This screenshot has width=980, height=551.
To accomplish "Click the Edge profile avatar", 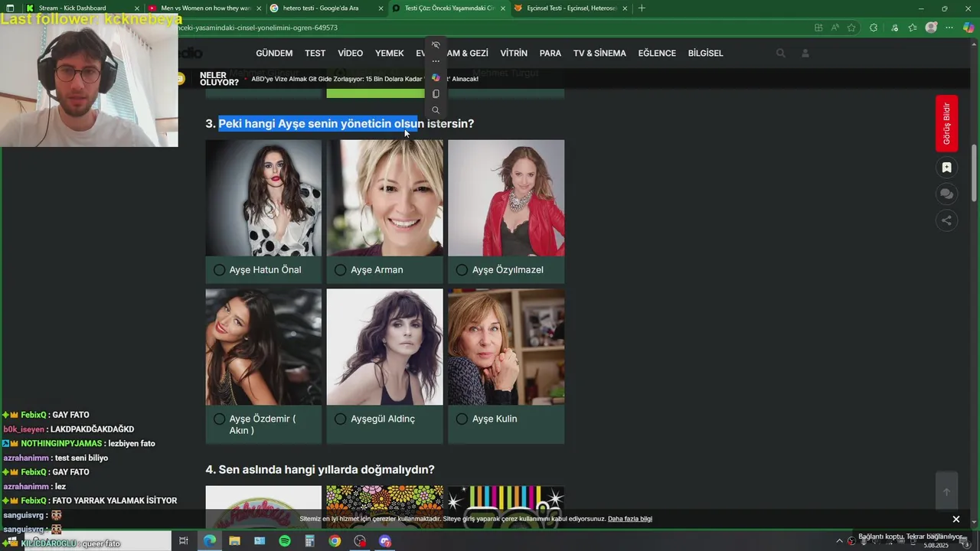I will [x=931, y=28].
